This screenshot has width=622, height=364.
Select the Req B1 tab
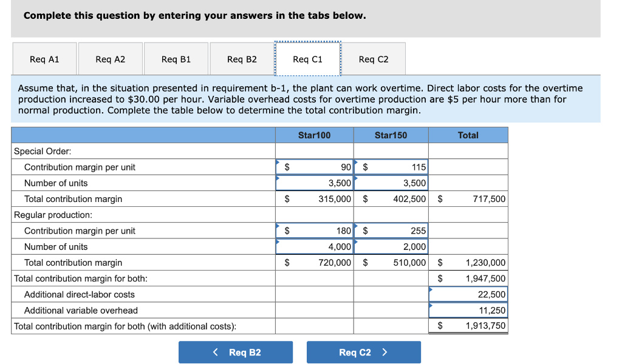click(x=176, y=59)
